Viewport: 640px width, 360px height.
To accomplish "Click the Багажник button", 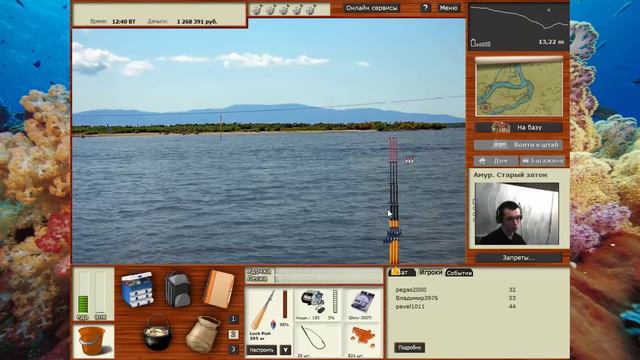I will (543, 161).
